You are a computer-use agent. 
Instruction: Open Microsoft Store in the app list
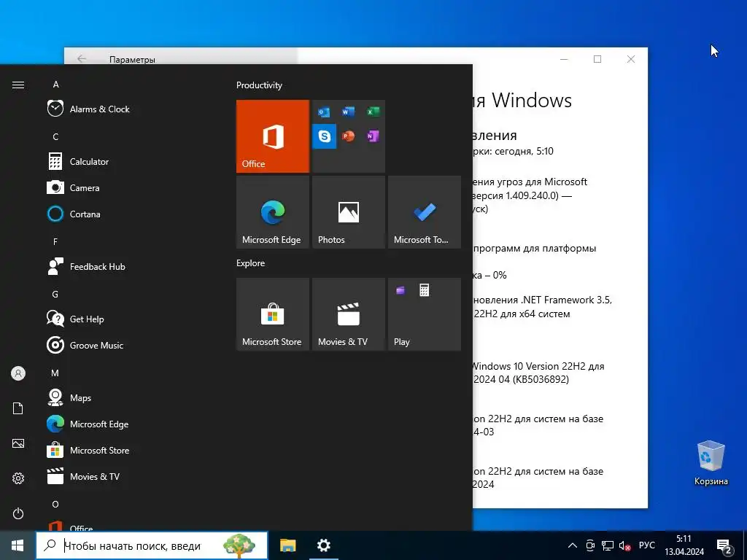click(130, 450)
